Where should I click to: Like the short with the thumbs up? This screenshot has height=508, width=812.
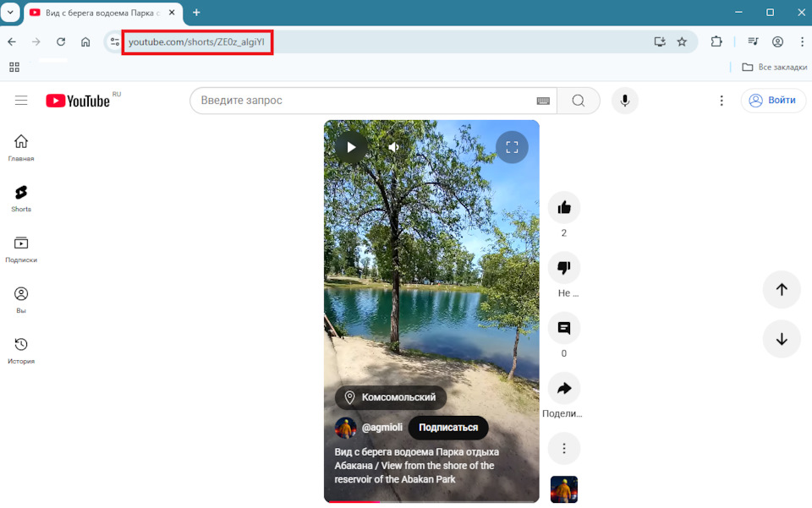pyautogui.click(x=564, y=208)
